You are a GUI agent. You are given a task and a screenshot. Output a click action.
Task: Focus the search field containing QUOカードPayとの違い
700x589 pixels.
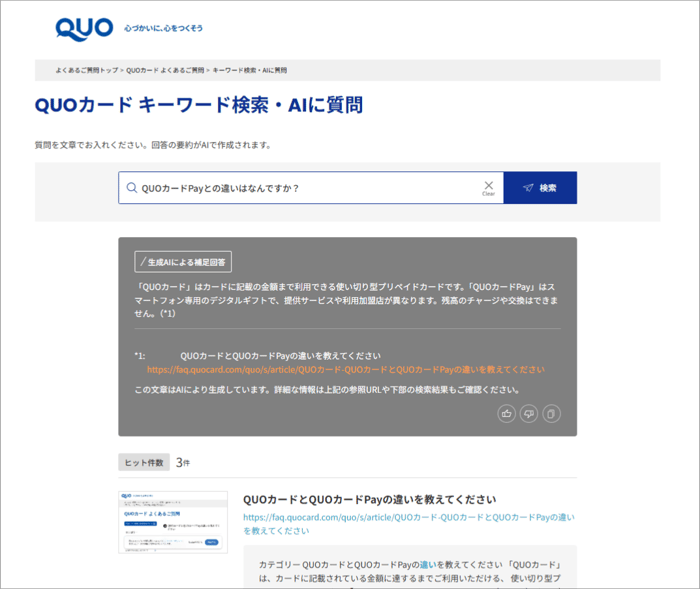click(x=310, y=188)
